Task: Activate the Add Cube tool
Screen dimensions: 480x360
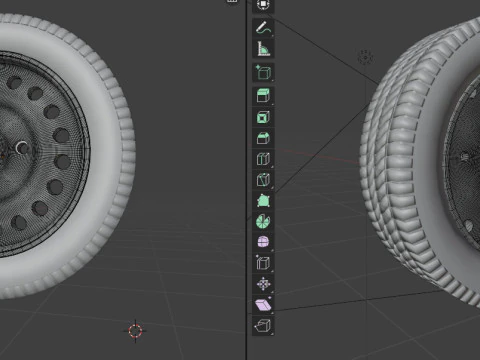Action: coord(263,72)
